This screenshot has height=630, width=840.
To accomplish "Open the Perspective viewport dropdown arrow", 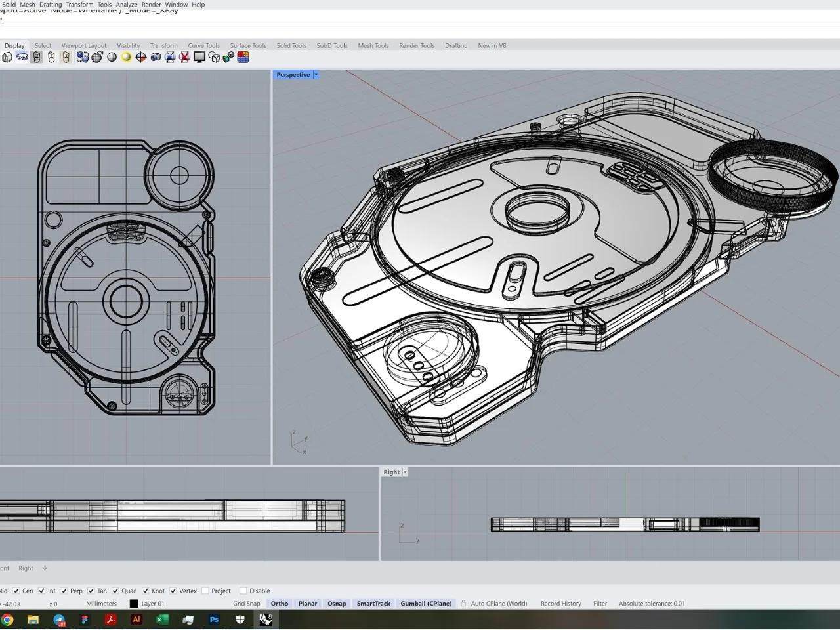I will (x=316, y=75).
